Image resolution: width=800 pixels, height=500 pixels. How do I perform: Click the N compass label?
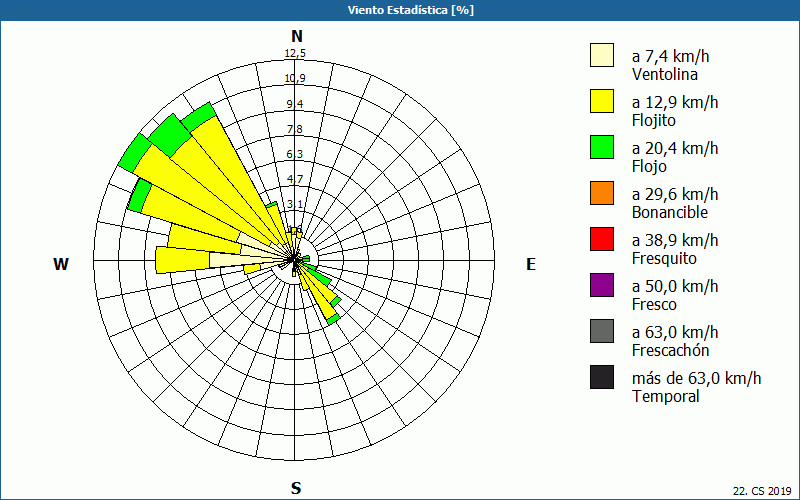(x=297, y=36)
